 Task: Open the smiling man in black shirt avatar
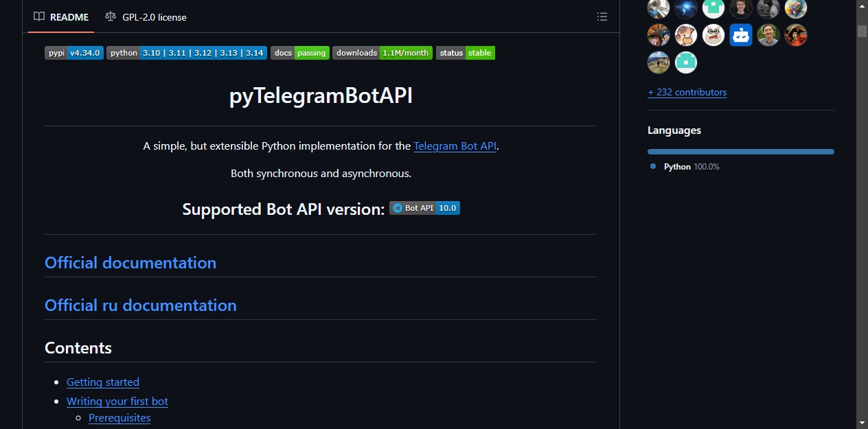741,8
